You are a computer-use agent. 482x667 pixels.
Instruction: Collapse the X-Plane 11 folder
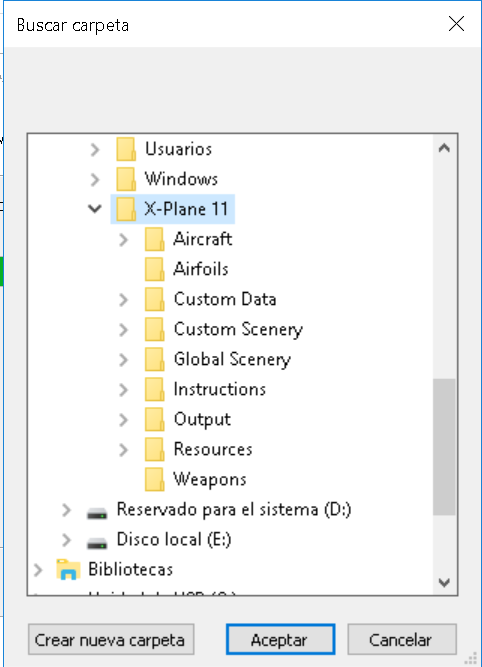[x=94, y=208]
